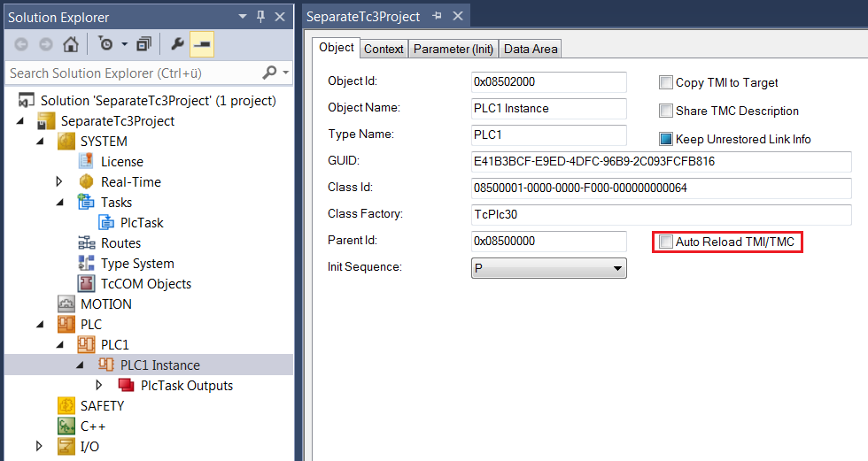Select the License item icon
The height and width of the screenshot is (461, 868).
tap(87, 161)
